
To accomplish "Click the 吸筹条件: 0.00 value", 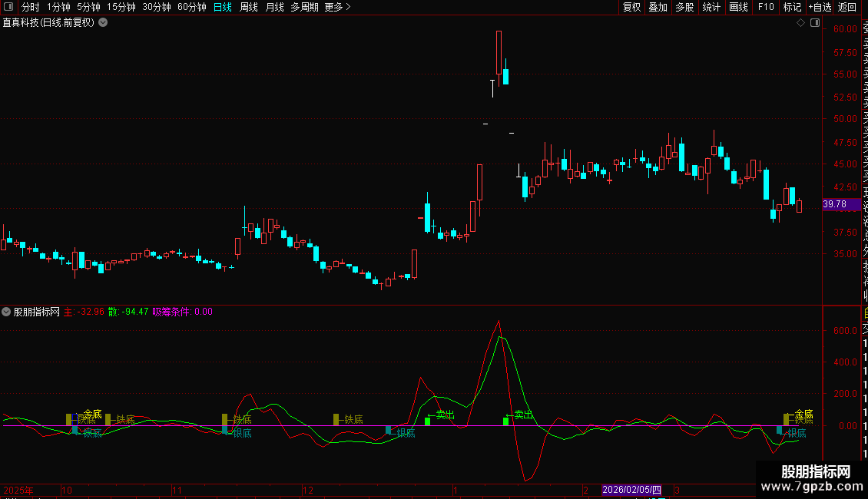I will [x=183, y=312].
